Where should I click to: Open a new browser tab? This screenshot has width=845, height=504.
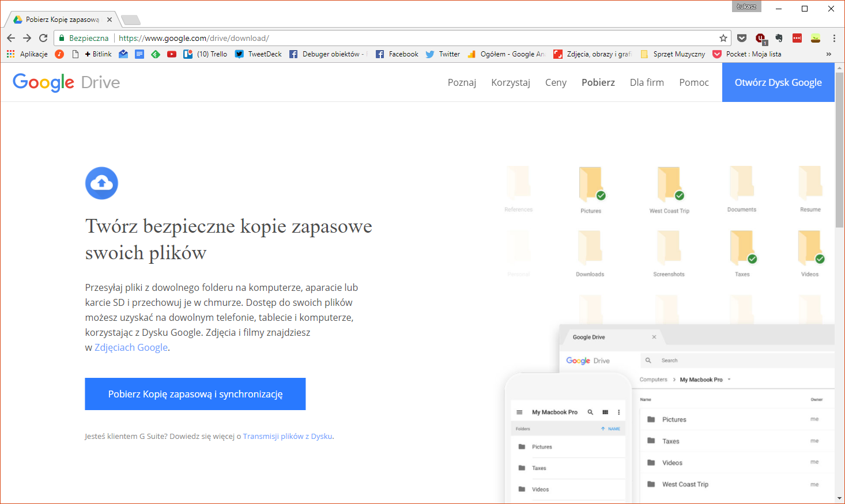[131, 20]
